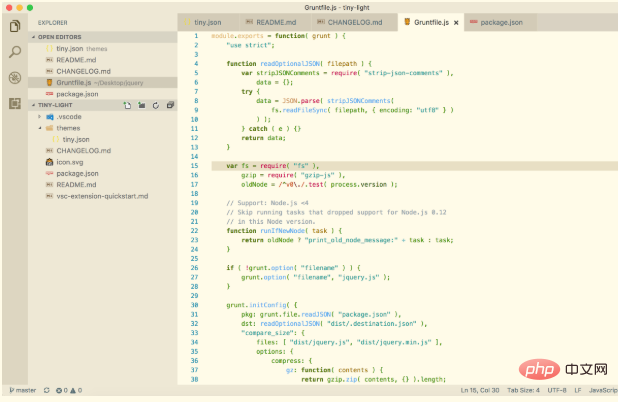The width and height of the screenshot is (618, 402).
Task: Open the Search view in activity bar
Action: [x=15, y=52]
